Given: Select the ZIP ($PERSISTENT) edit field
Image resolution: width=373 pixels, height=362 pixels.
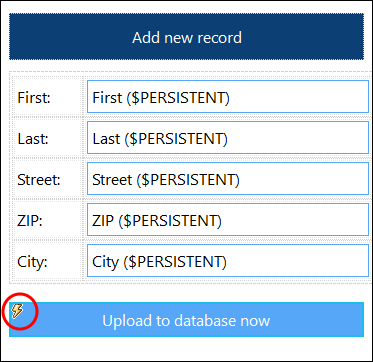Looking at the screenshot, I should click(x=228, y=220).
